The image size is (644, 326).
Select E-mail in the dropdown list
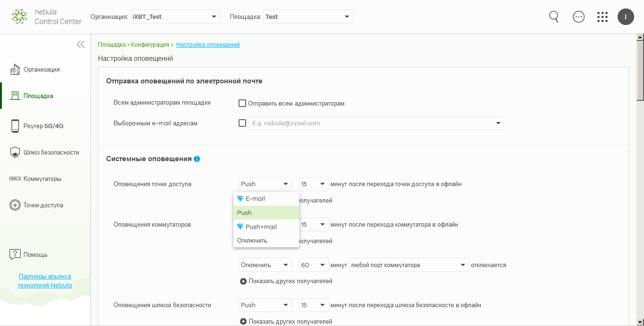tap(255, 199)
